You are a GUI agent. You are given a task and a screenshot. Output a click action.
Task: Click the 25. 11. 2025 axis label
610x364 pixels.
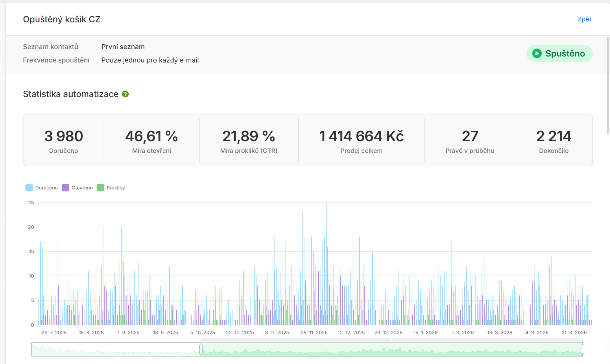click(x=314, y=333)
